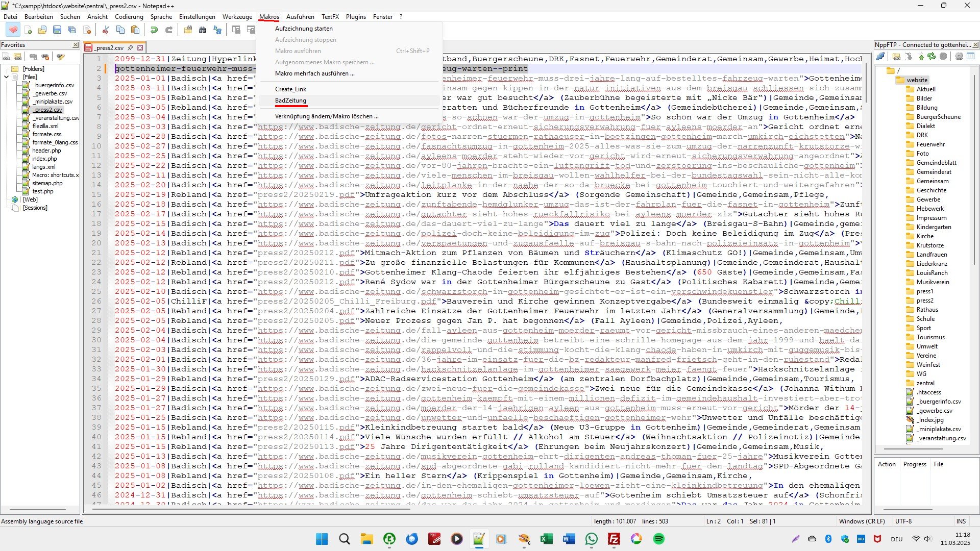This screenshot has height=551, width=980.
Task: Select Create_Link macro entry
Action: point(290,89)
